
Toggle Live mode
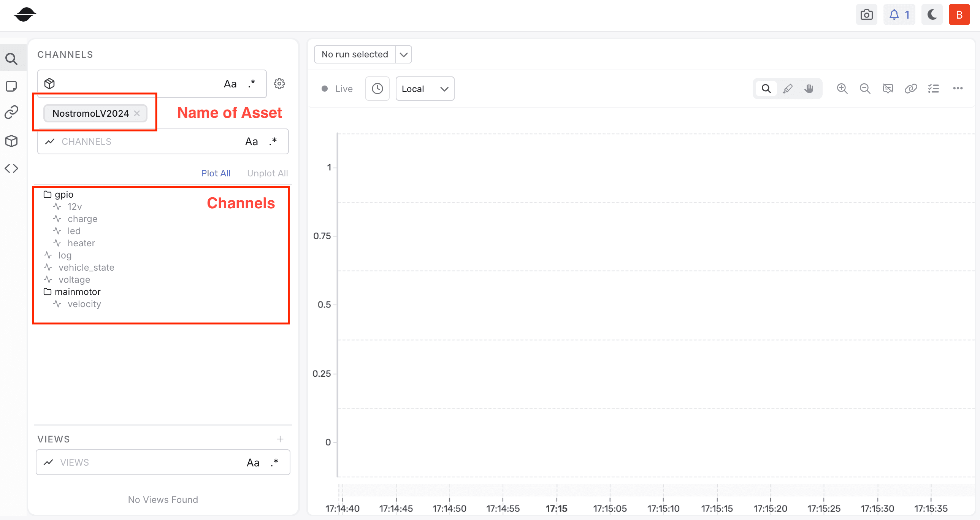(x=338, y=89)
